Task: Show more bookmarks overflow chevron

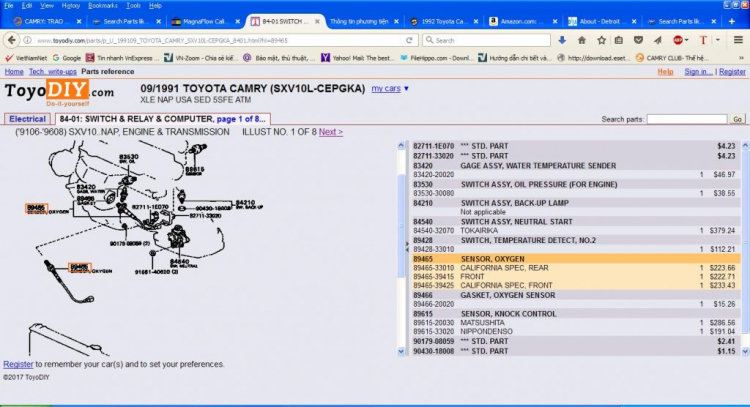Action: coord(742,58)
